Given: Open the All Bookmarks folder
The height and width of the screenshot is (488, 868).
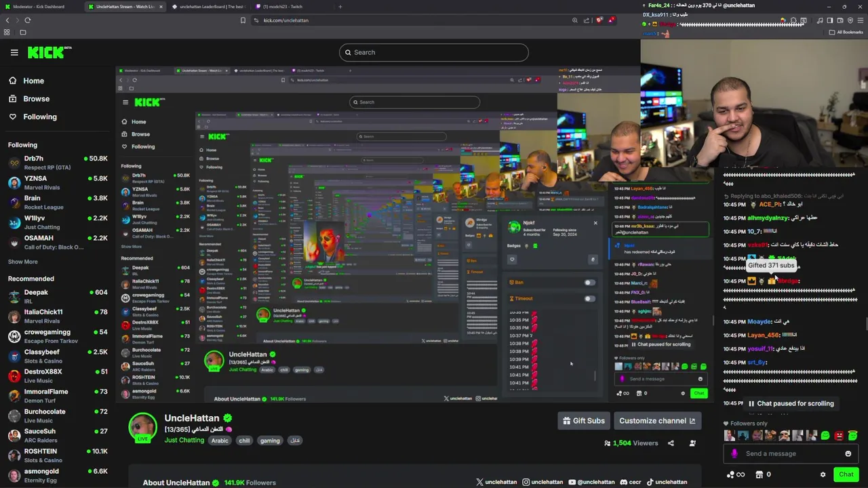Looking at the screenshot, I should point(847,32).
